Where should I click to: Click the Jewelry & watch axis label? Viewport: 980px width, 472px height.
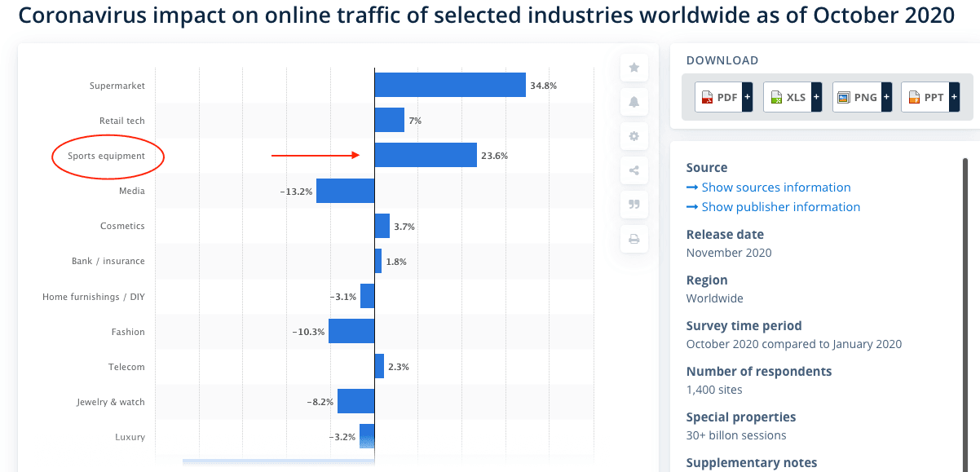click(x=111, y=402)
